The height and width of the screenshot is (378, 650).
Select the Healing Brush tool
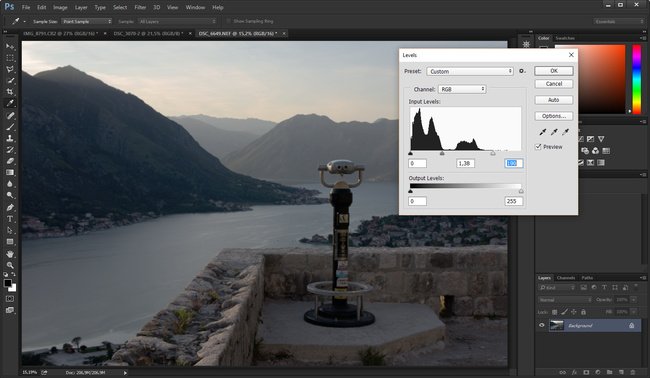point(10,116)
